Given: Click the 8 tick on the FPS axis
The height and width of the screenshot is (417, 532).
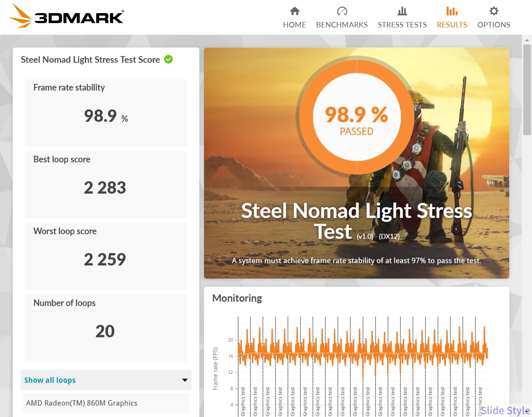Looking at the screenshot, I should click(x=232, y=388).
